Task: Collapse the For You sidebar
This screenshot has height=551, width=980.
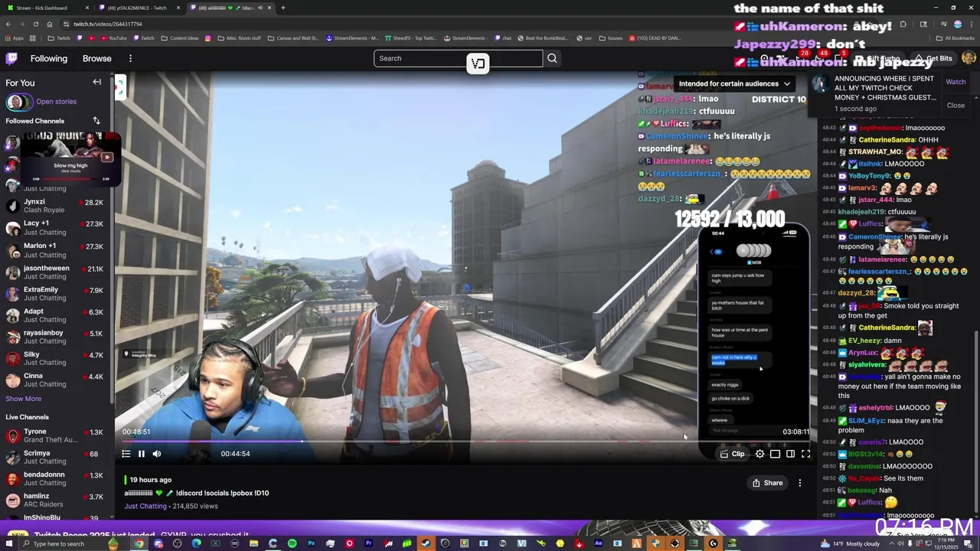Action: pos(96,82)
